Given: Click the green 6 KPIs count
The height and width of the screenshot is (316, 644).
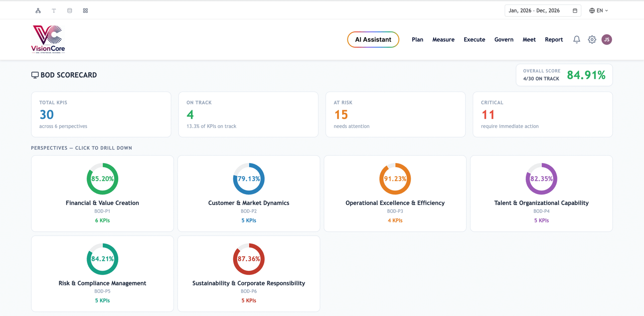Looking at the screenshot, I should coord(102,220).
